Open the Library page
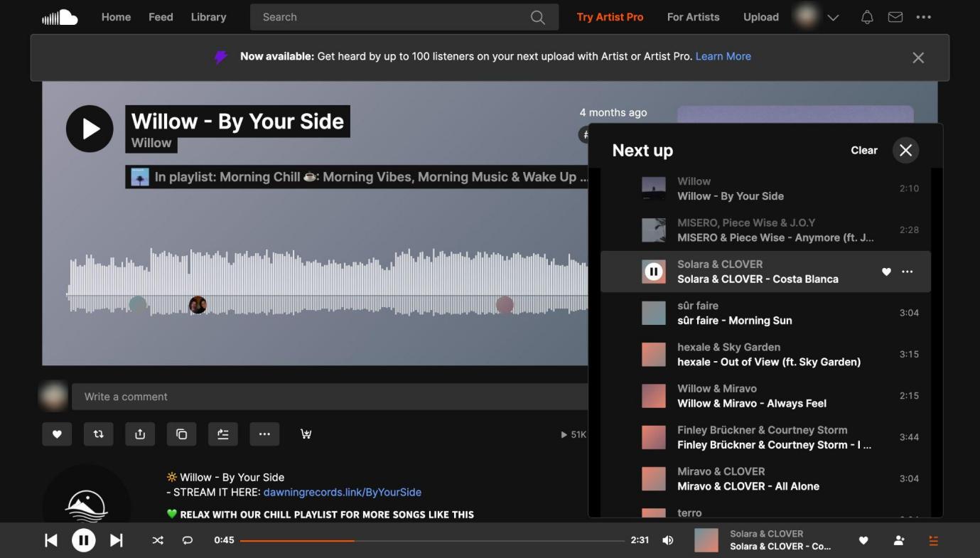 click(208, 17)
